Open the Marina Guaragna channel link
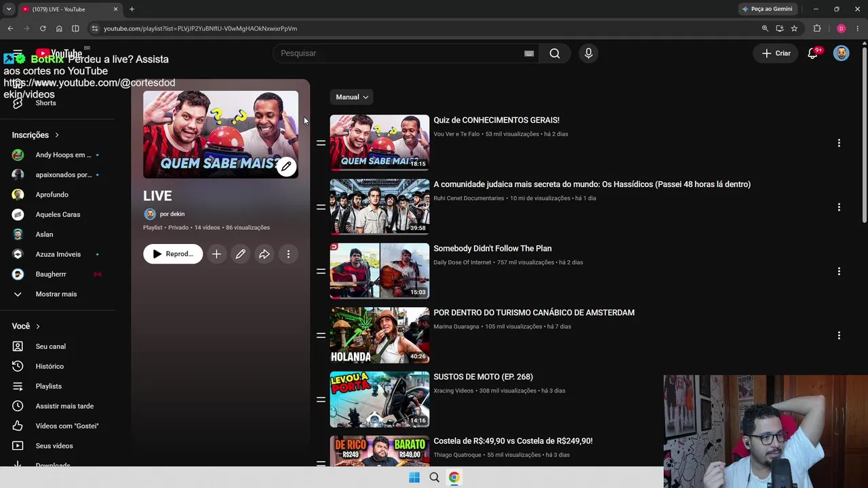 [456, 327]
